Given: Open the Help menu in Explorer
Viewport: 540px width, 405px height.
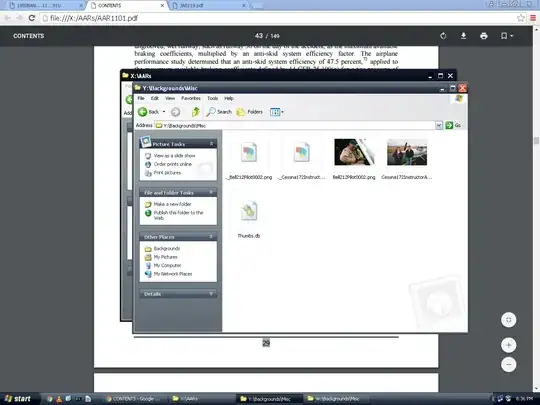Looking at the screenshot, I should pos(229,98).
